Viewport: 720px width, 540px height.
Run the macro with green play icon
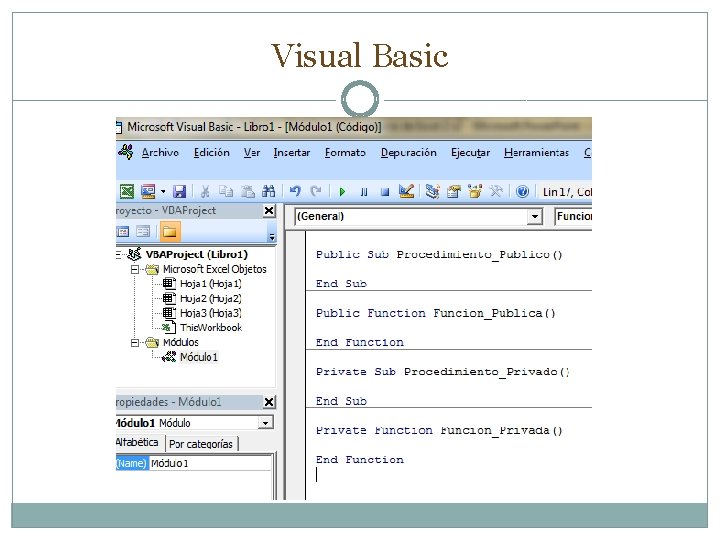342,192
